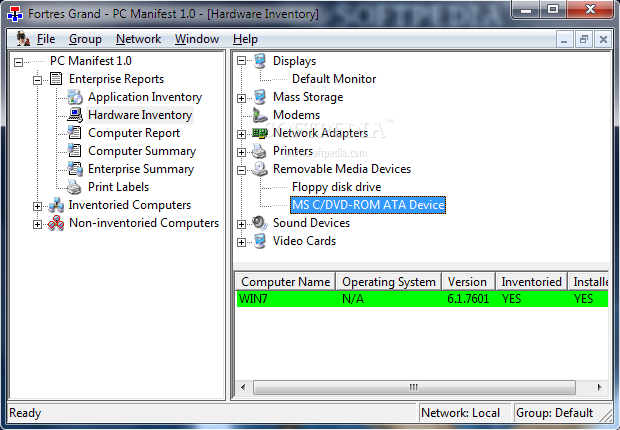Click the Enterprise Summary icon
Image resolution: width=620 pixels, height=430 pixels.
[x=75, y=169]
